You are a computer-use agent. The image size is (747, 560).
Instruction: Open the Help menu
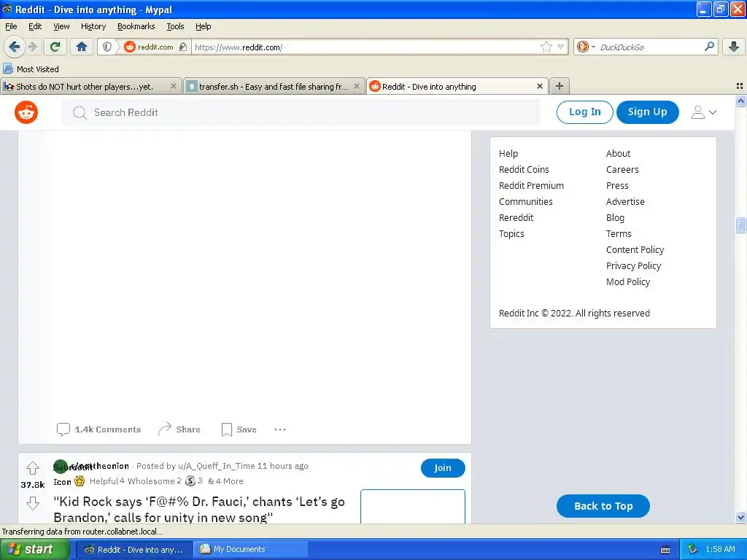(204, 26)
